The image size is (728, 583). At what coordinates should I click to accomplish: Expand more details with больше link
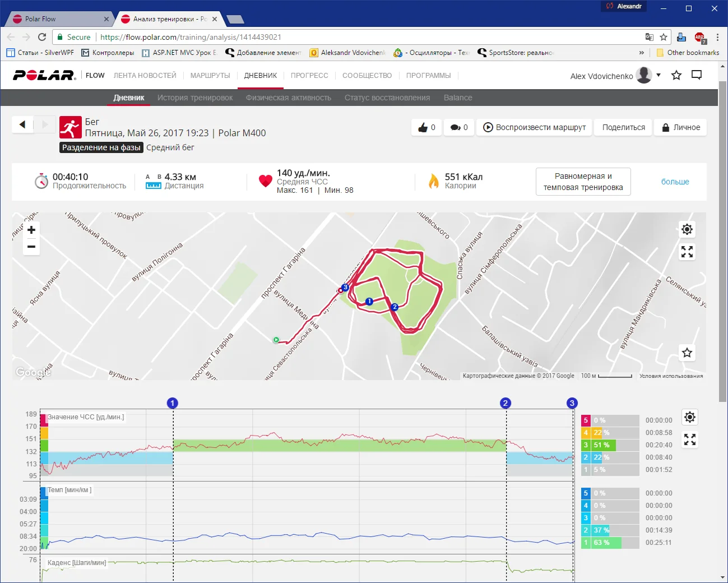click(x=675, y=182)
